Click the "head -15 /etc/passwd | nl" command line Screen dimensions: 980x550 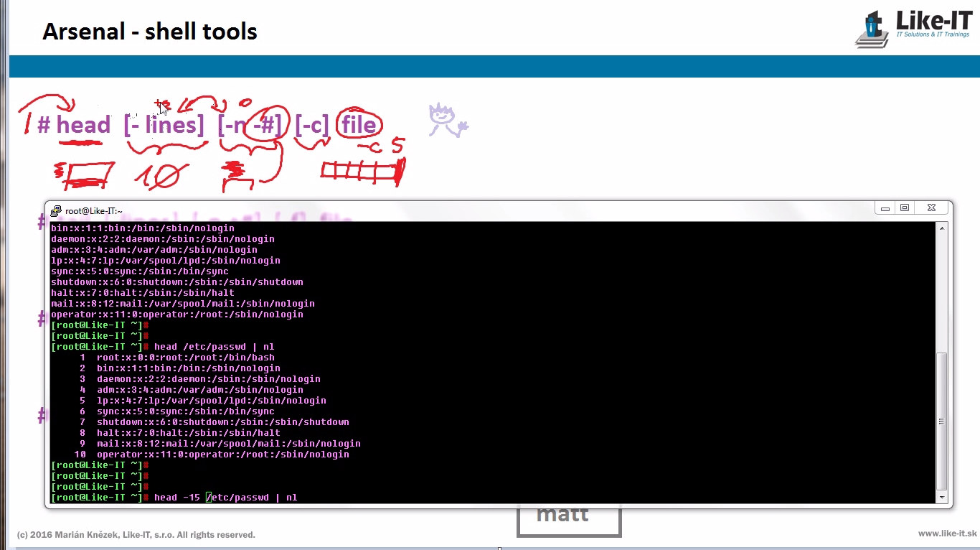225,498
